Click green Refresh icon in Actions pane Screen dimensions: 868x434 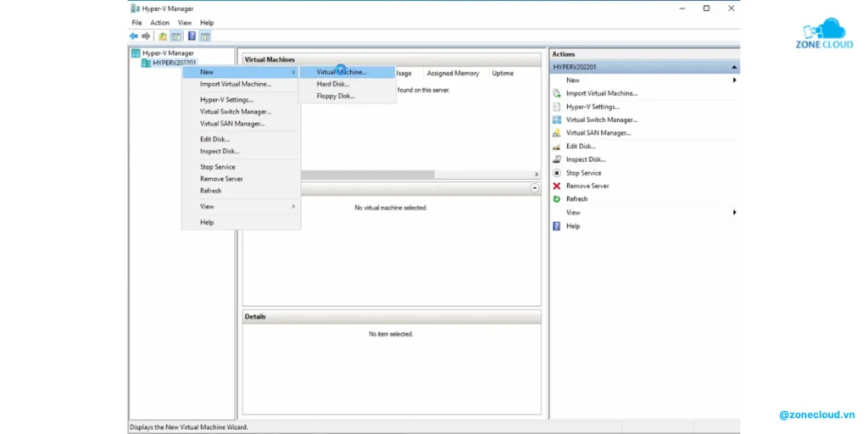557,198
